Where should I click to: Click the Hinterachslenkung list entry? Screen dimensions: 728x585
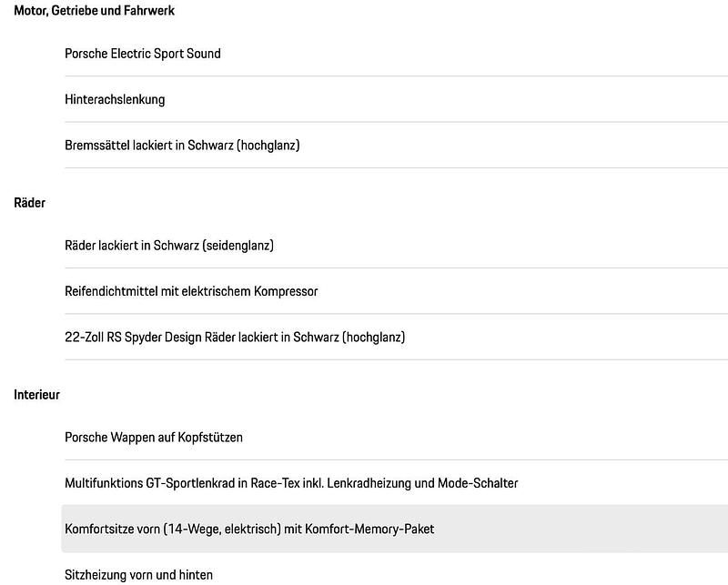[x=115, y=99]
